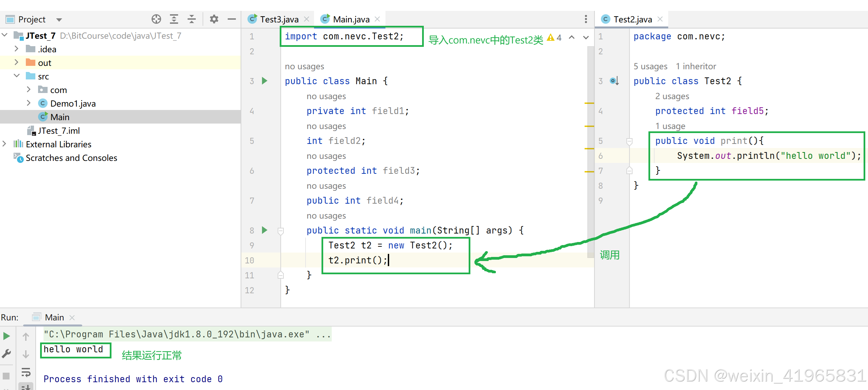Screen dimensions: 868x390
Task: Click the '5 usages' hint above Test2 class
Action: (x=650, y=66)
